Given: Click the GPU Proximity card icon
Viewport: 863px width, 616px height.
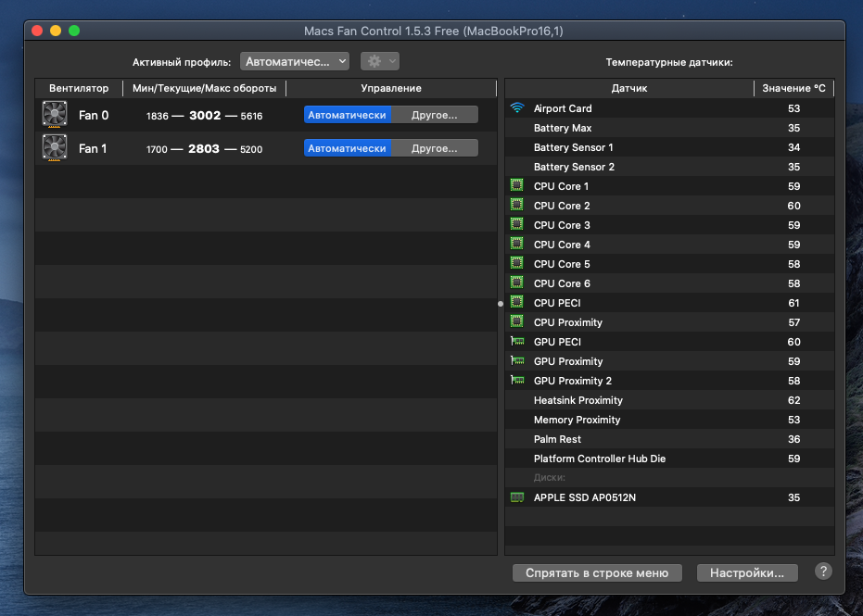Looking at the screenshot, I should coord(517,361).
